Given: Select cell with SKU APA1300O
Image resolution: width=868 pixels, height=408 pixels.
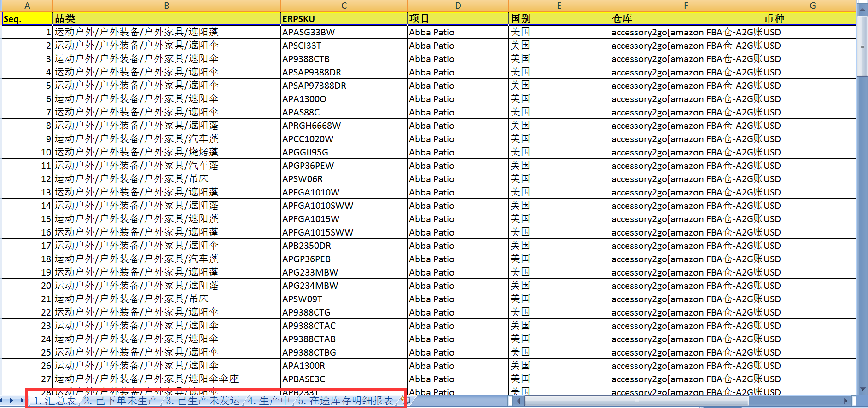Looking at the screenshot, I should [x=344, y=99].
